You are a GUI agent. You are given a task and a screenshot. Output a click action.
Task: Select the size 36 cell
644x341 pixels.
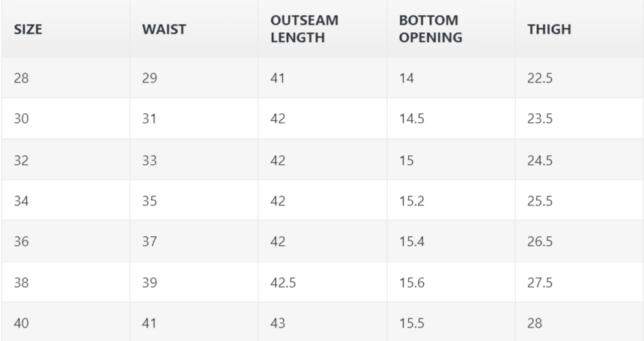(21, 241)
